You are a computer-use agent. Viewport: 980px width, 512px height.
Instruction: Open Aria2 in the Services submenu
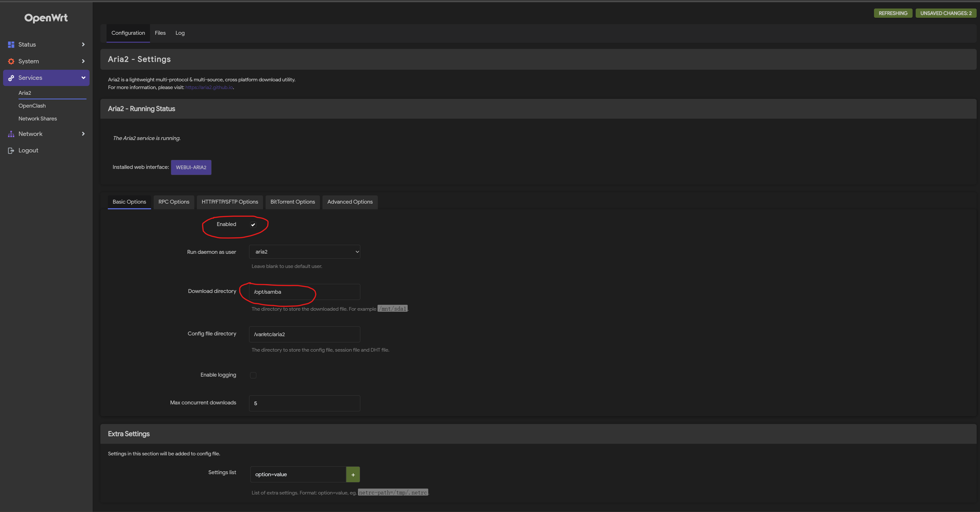[x=25, y=93]
